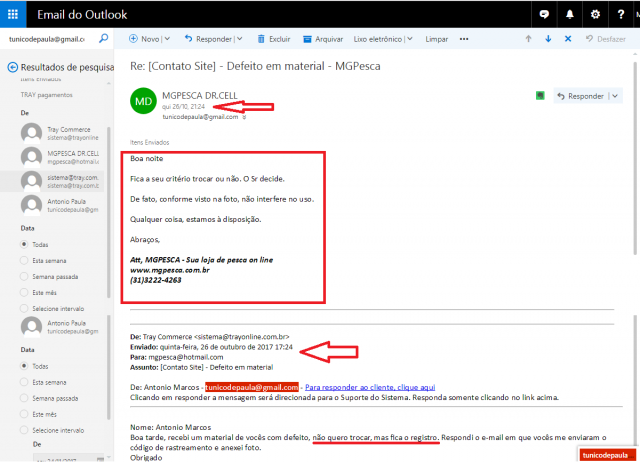Click the green category flag icon
The image size is (640, 463).
[x=540, y=96]
